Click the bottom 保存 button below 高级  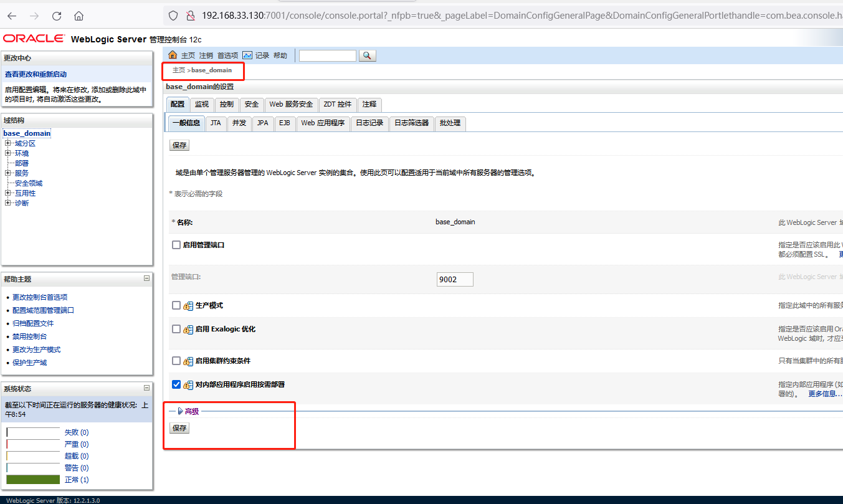179,429
